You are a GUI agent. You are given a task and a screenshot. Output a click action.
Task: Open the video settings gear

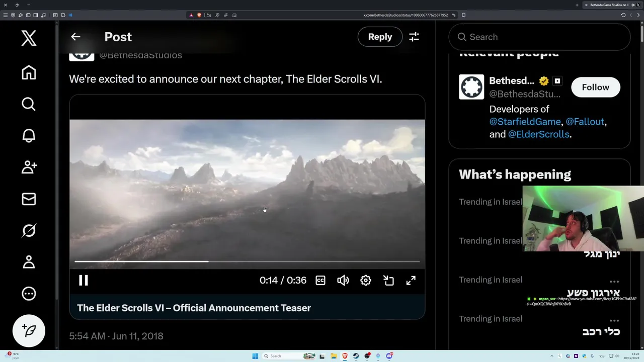point(366,280)
